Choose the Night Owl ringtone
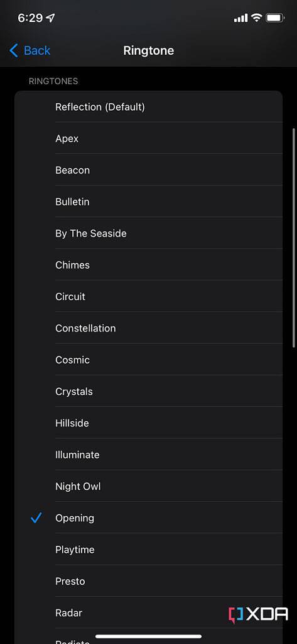297x644 pixels. tap(148, 486)
